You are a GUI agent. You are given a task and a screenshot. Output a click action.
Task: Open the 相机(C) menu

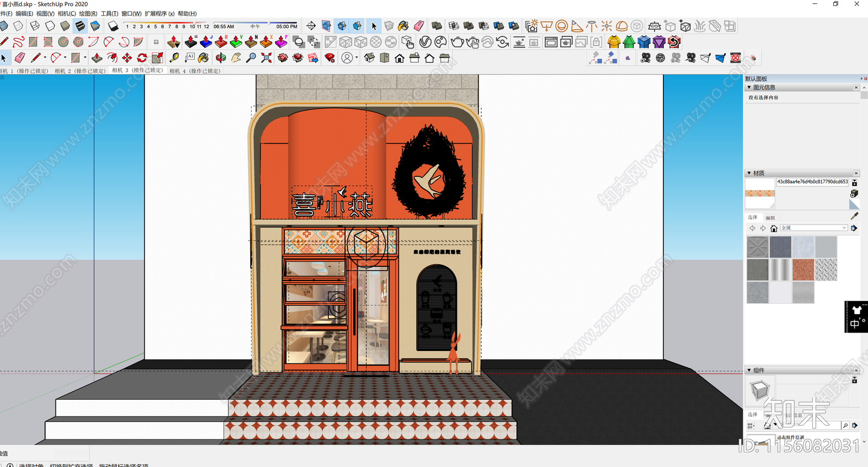point(67,14)
